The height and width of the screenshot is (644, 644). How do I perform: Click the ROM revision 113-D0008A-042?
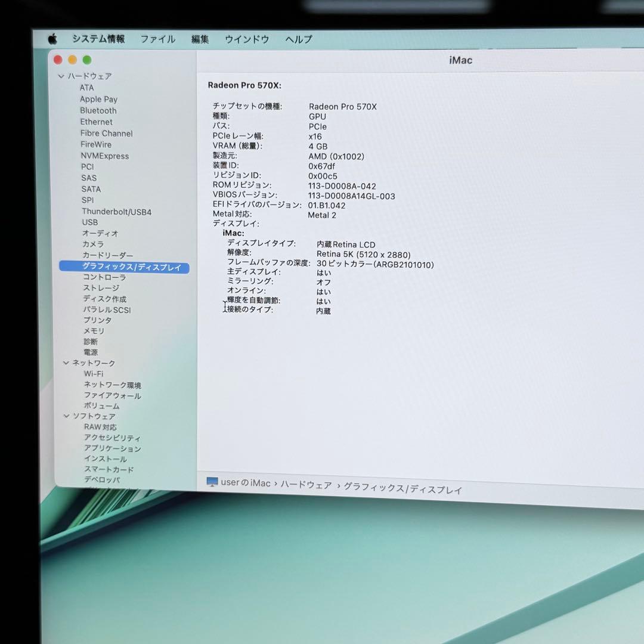click(x=342, y=186)
